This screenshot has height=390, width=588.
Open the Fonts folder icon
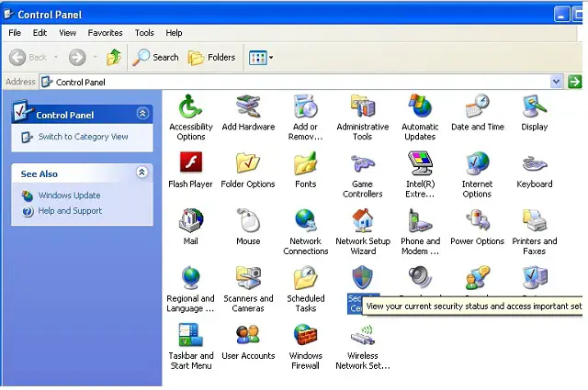click(x=306, y=170)
